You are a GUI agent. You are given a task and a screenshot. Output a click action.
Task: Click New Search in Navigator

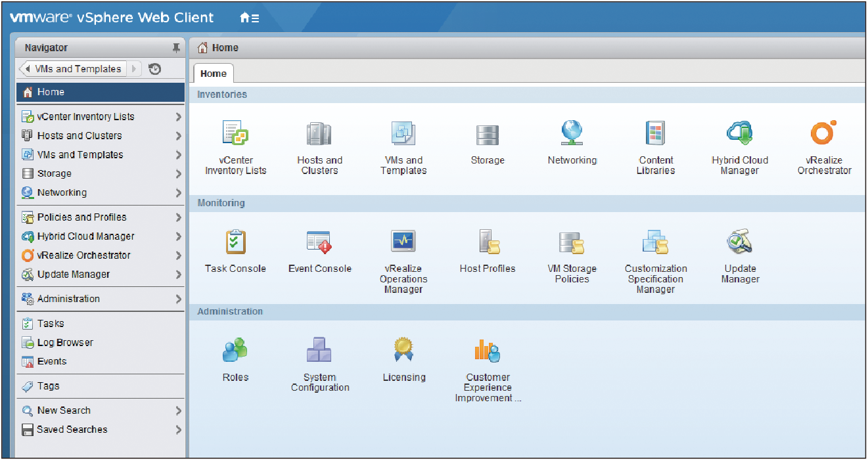tap(100, 410)
